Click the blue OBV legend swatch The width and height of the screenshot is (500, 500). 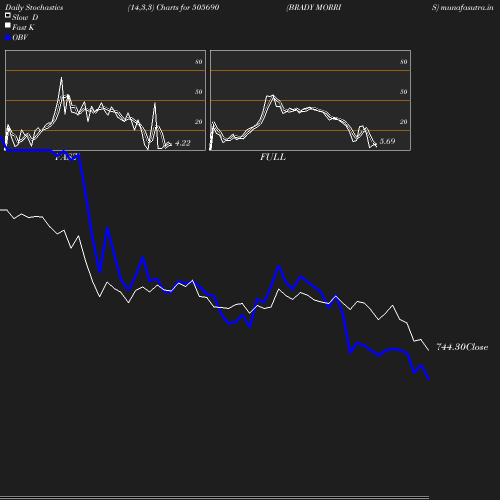[x=8, y=38]
